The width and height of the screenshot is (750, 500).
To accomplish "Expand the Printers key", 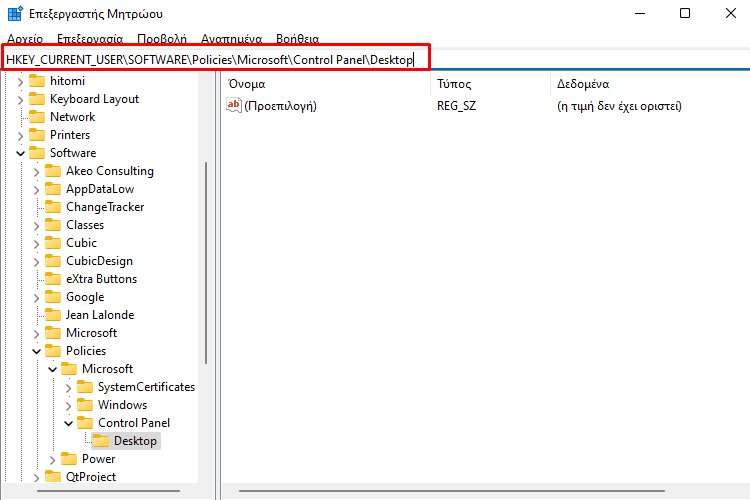I will [20, 136].
